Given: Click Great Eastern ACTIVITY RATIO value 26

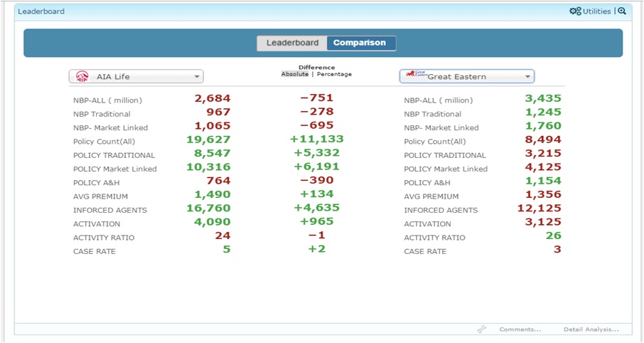Looking at the screenshot, I should point(553,236).
